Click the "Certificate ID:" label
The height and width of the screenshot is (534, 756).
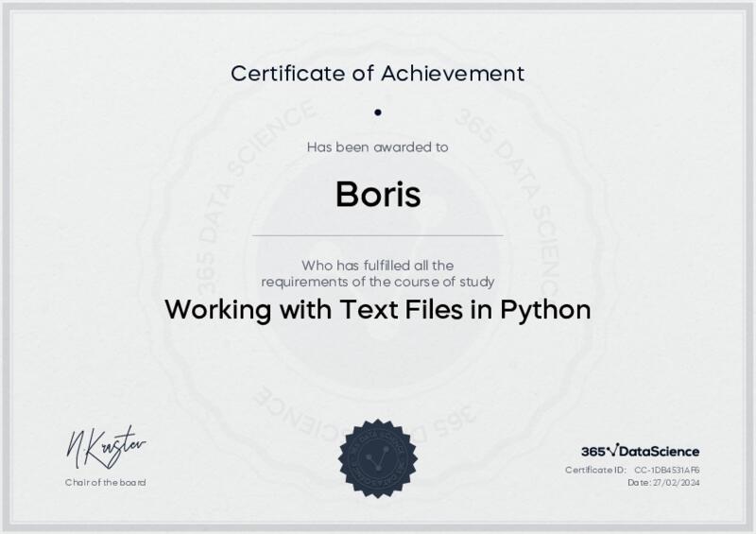(595, 470)
